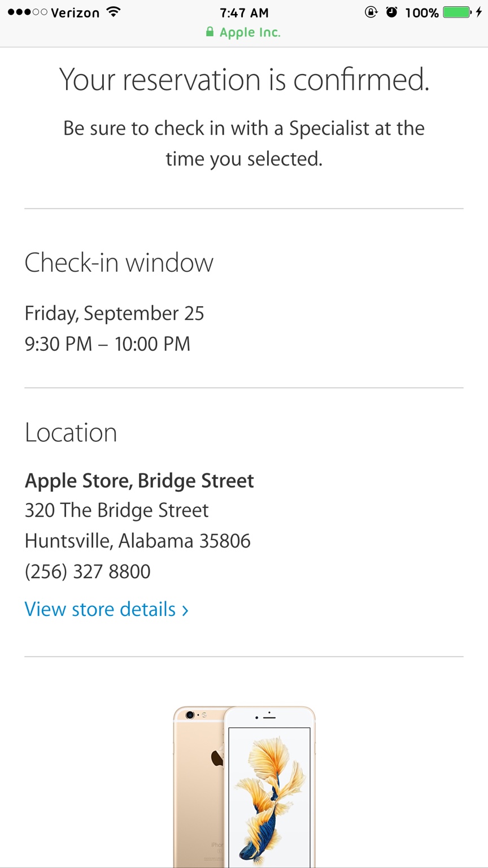Tap the green lock icon beside Apple Inc.
Screen dimensions: 488x868
[x=210, y=32]
